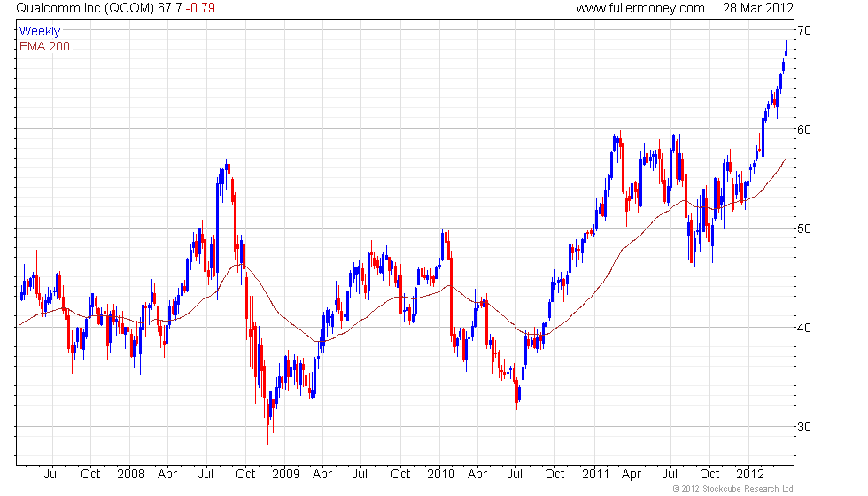Select the blue 'Weekly' legend label

pos(39,32)
